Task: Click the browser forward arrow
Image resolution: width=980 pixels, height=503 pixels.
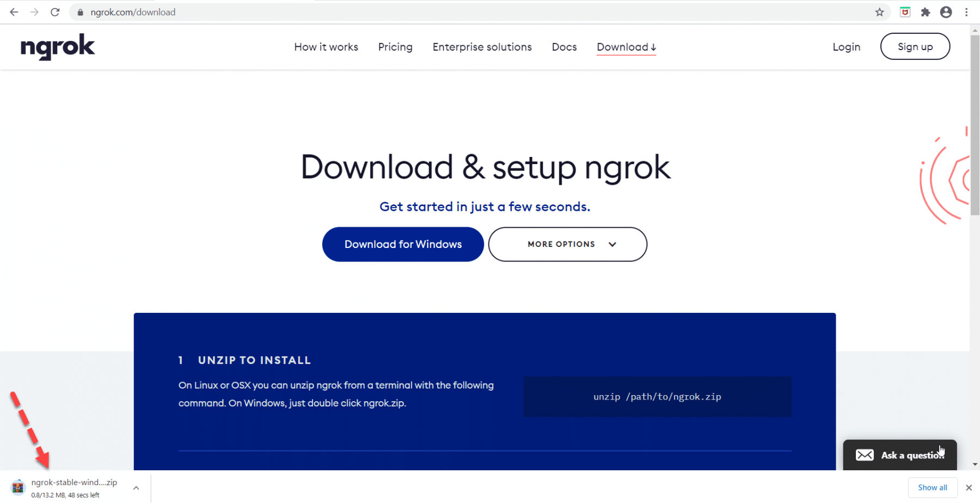Action: point(34,12)
